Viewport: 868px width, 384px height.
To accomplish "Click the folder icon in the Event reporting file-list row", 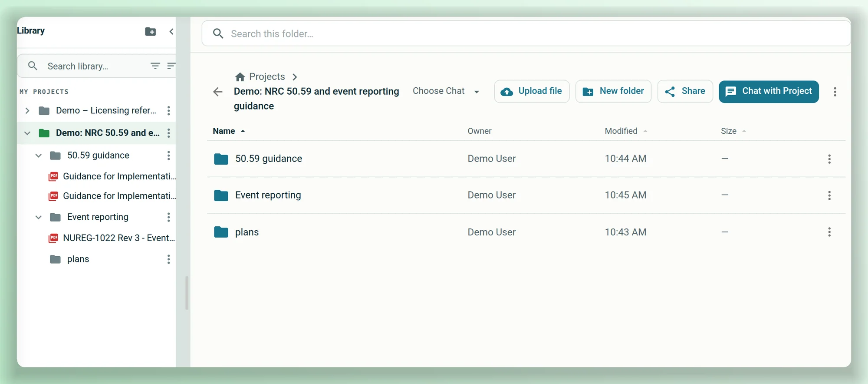I will coord(221,195).
